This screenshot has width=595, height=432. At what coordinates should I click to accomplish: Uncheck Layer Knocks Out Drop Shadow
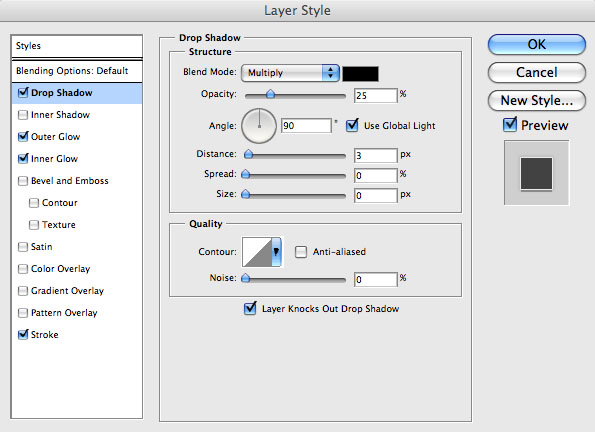(x=250, y=308)
